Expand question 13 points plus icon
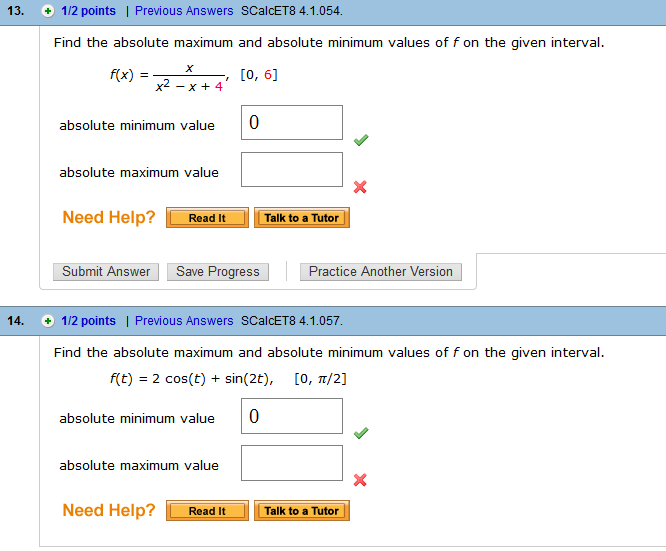This screenshot has height=551, width=666. point(47,12)
